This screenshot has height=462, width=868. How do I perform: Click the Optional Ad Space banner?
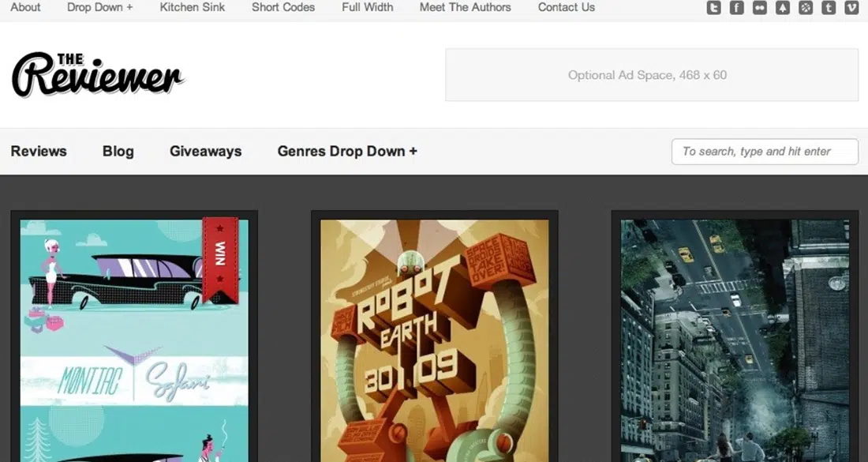(651, 75)
